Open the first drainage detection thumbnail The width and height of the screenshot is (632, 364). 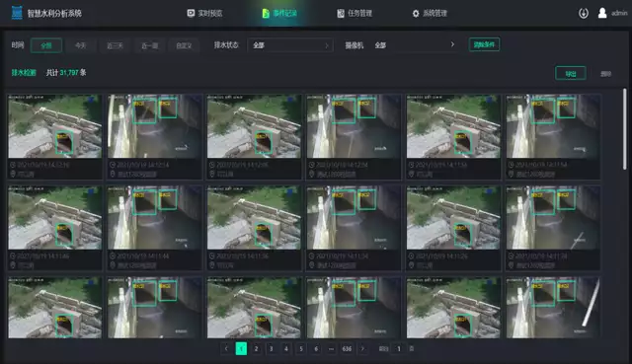click(x=55, y=126)
